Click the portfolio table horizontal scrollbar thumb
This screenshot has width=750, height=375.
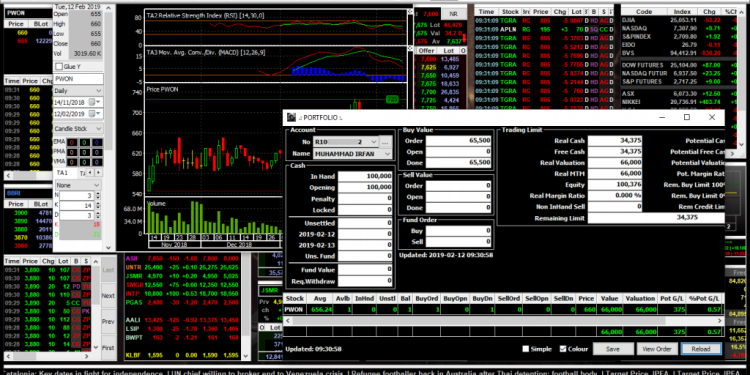pyautogui.click(x=478, y=320)
